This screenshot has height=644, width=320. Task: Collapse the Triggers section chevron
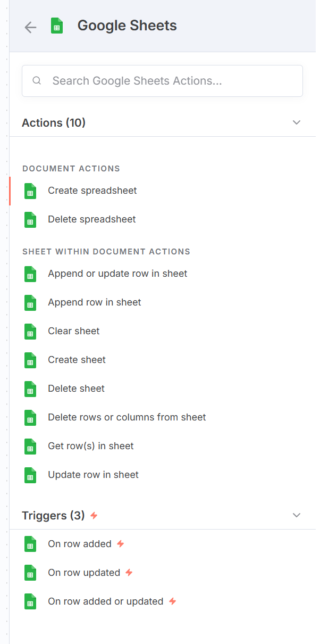[297, 516]
